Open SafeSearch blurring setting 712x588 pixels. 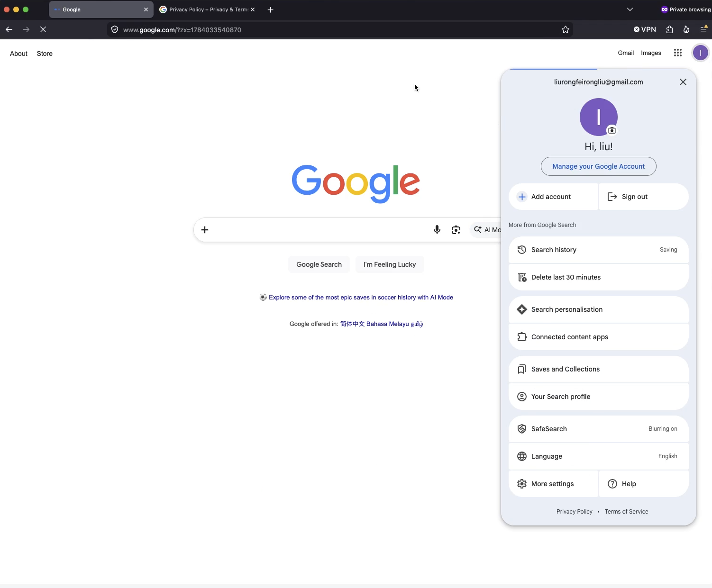pyautogui.click(x=599, y=429)
